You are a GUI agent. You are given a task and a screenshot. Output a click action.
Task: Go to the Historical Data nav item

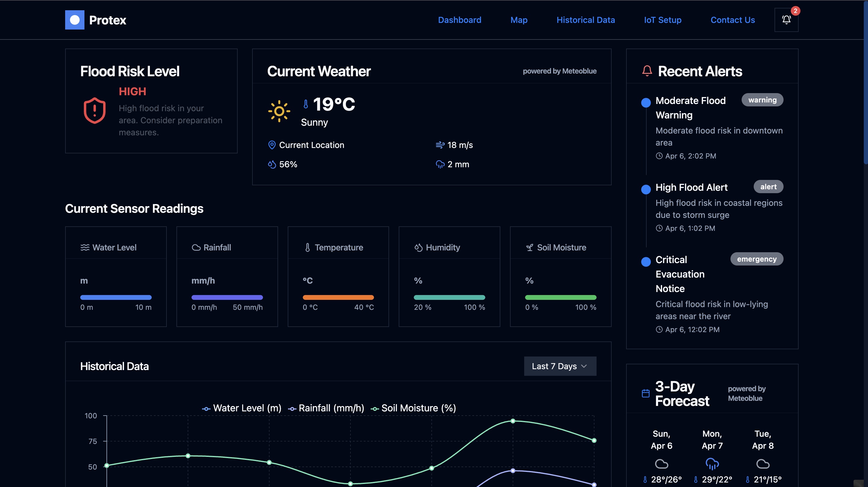coord(585,20)
